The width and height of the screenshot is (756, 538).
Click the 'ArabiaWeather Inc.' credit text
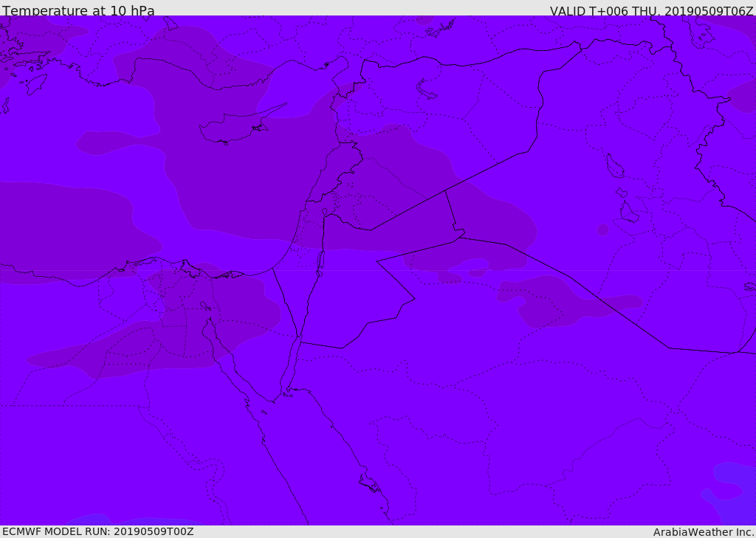click(x=704, y=532)
